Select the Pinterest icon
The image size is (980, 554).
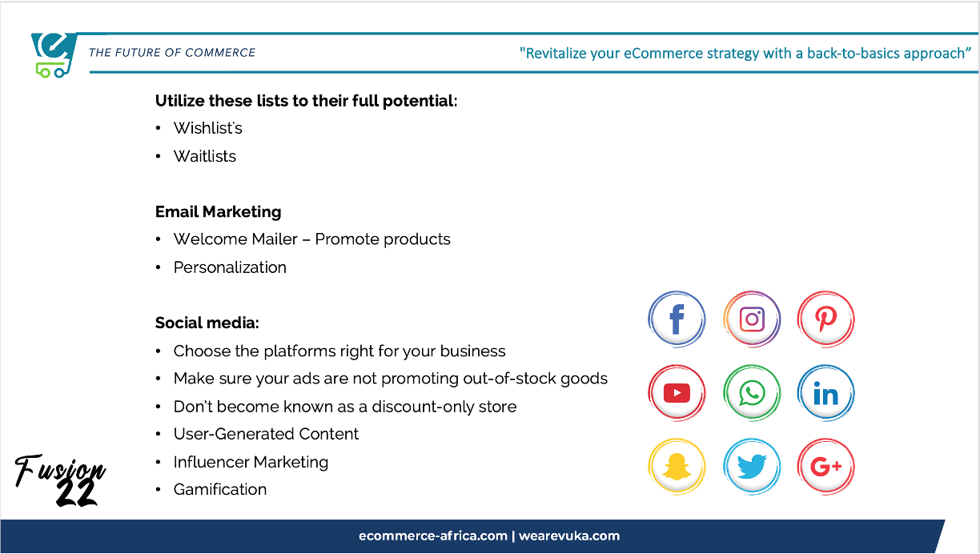pos(825,319)
